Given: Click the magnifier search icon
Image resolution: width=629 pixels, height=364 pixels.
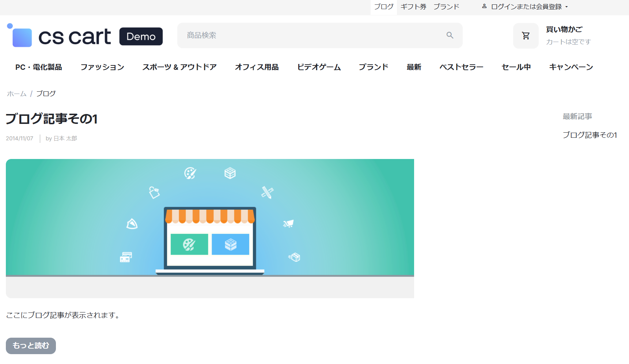Looking at the screenshot, I should click(450, 35).
